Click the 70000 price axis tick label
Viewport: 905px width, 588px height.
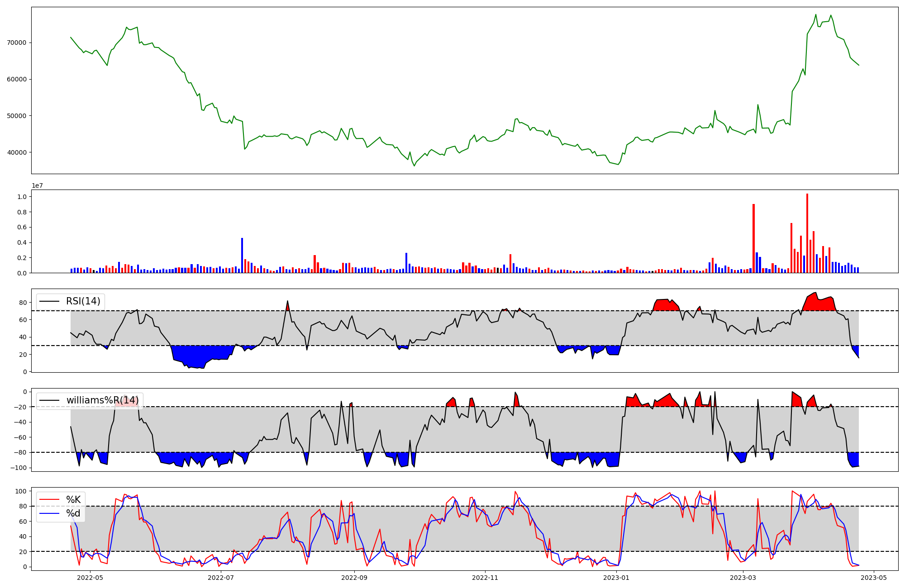tap(17, 43)
